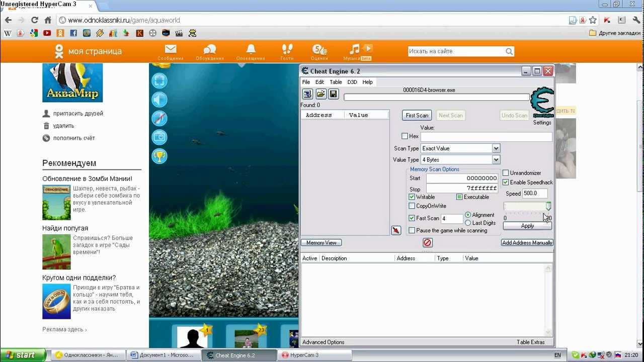Open Музыка note icon
The image size is (644, 362).
pos(355,49)
